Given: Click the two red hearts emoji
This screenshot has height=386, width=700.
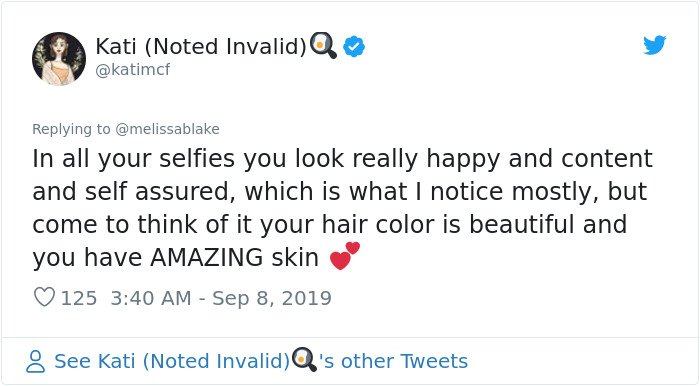Looking at the screenshot, I should [345, 256].
